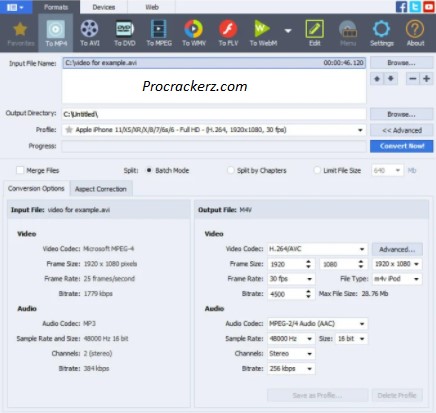Open the Audio Codec AAC dropdown
This screenshot has width=436, height=413.
pos(318,324)
